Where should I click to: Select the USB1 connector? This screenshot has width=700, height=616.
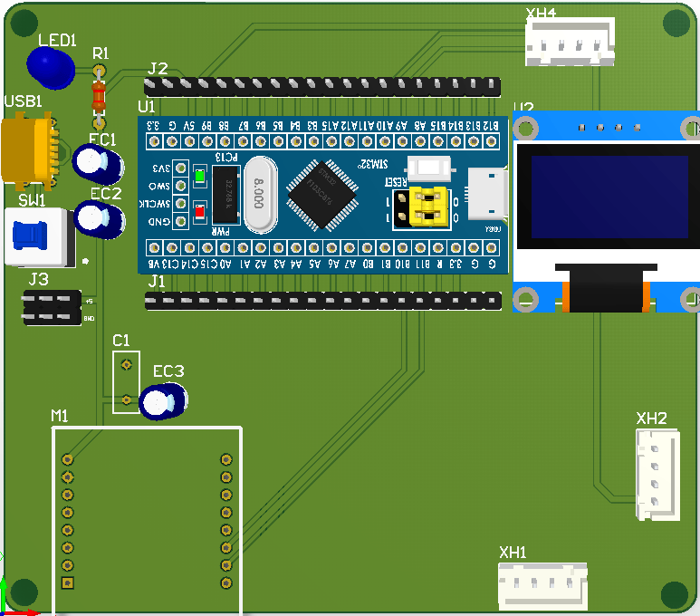(x=30, y=149)
